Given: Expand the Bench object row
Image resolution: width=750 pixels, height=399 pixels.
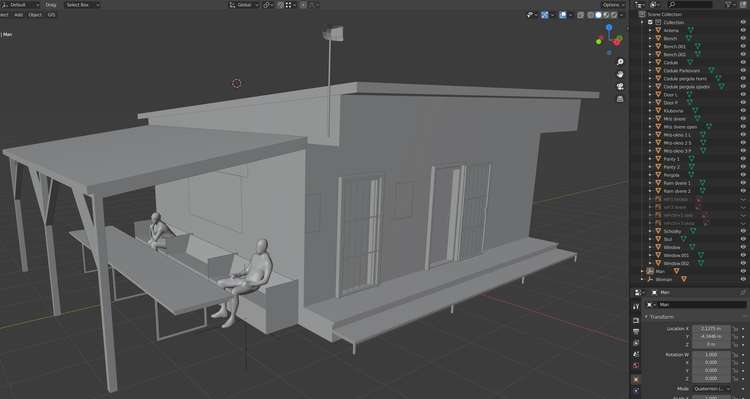Looking at the screenshot, I should (650, 38).
